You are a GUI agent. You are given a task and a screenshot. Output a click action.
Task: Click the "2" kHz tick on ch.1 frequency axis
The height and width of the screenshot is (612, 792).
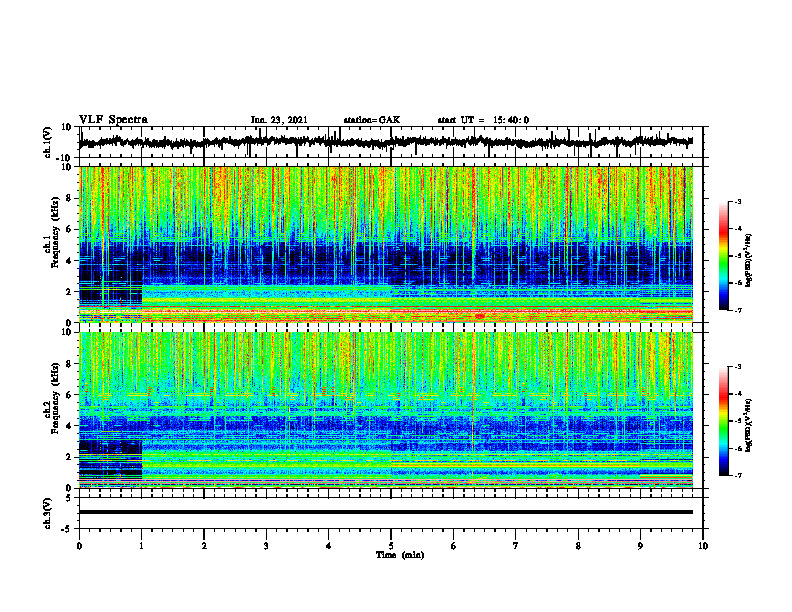pos(70,292)
